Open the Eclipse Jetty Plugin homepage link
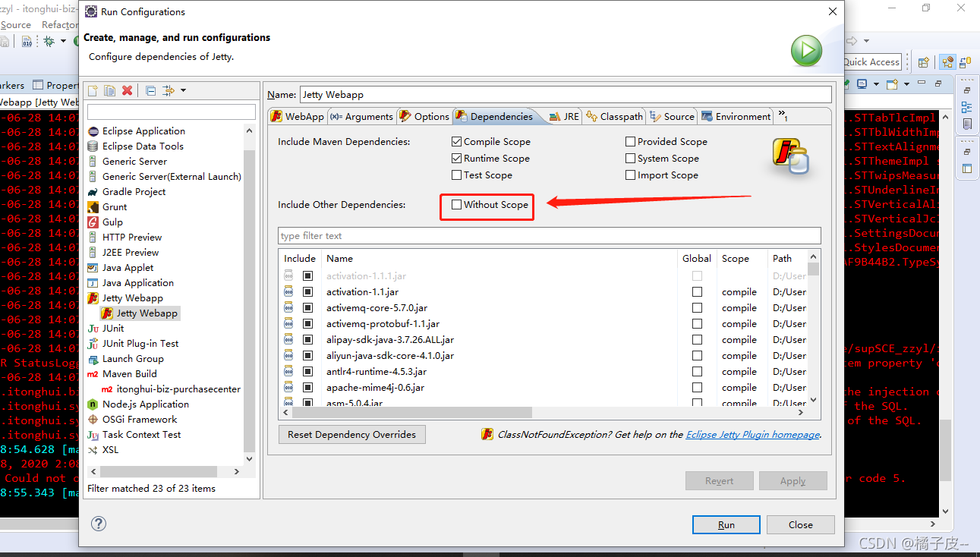Screen dimensions: 980x557 pos(752,434)
